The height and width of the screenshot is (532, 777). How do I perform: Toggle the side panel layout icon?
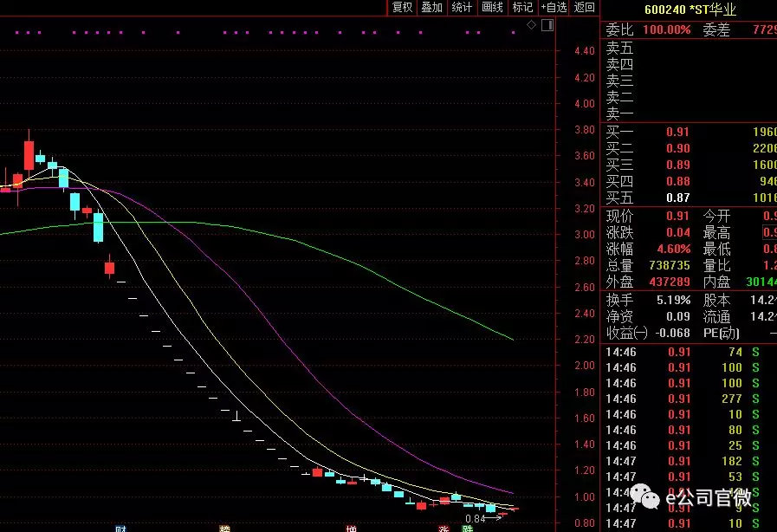click(547, 25)
